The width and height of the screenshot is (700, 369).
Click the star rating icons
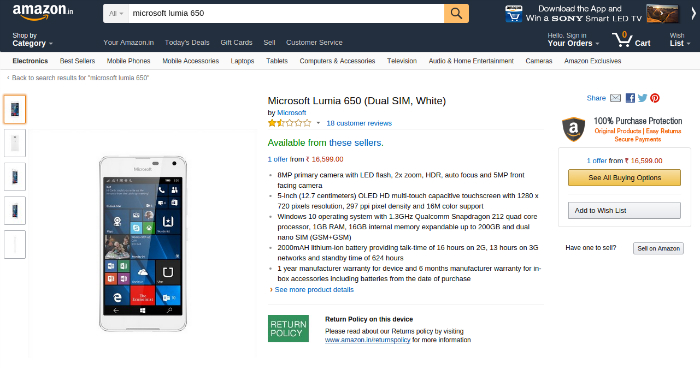[x=289, y=123]
